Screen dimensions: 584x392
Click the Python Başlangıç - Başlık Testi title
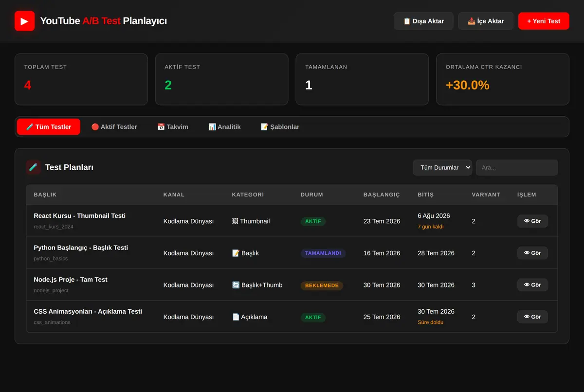pyautogui.click(x=81, y=248)
